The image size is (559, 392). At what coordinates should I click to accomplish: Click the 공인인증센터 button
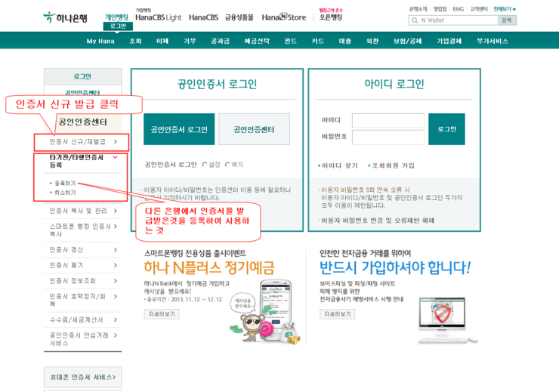pyautogui.click(x=254, y=129)
